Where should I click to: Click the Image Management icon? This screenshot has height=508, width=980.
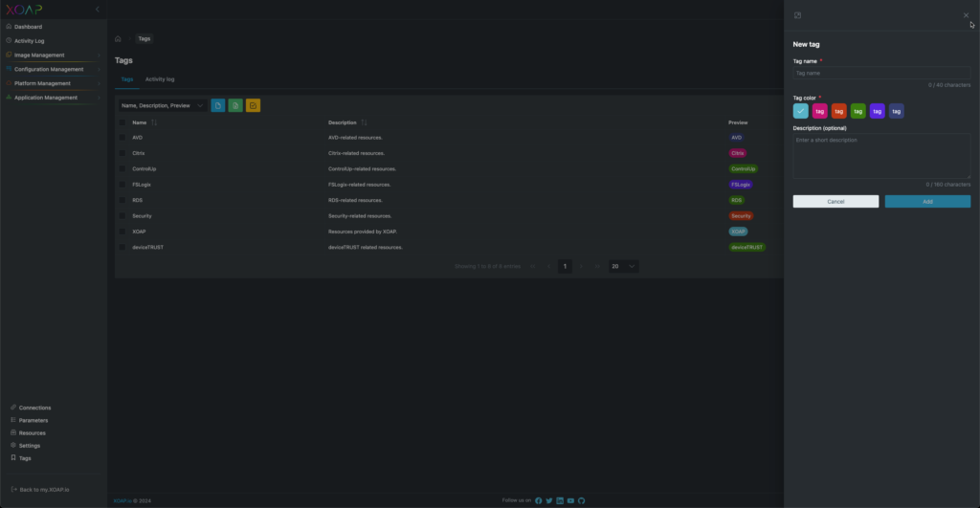pos(9,55)
